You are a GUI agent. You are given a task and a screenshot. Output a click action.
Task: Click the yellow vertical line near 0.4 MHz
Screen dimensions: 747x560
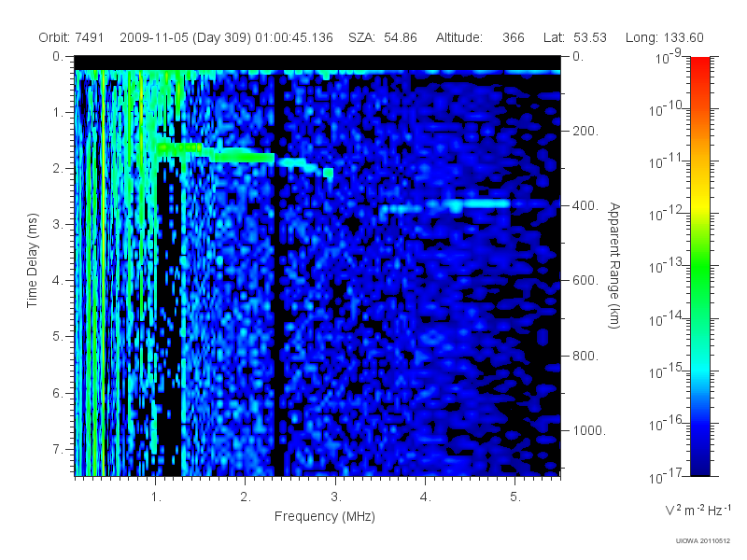[x=103, y=272]
